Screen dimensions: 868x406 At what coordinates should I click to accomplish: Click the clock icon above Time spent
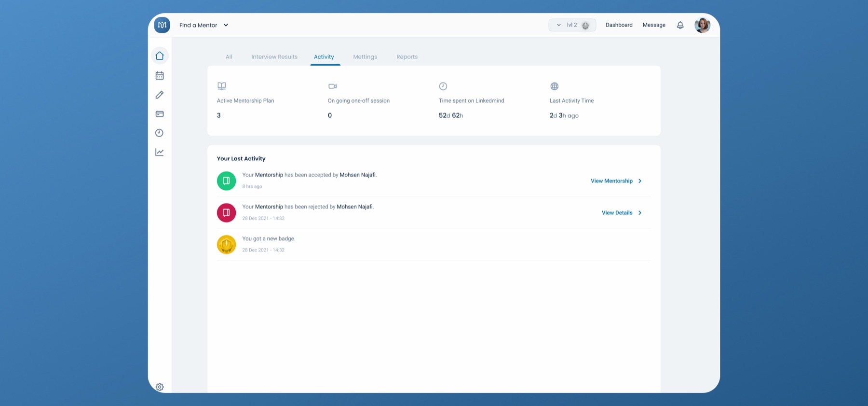pyautogui.click(x=443, y=86)
